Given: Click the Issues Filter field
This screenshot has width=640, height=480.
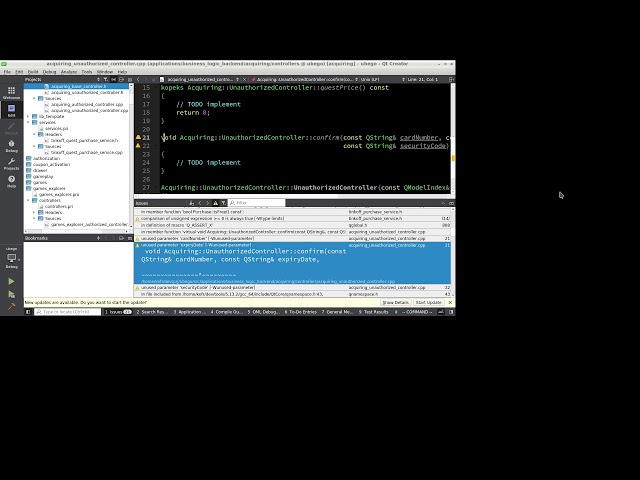Looking at the screenshot, I should point(257,203).
